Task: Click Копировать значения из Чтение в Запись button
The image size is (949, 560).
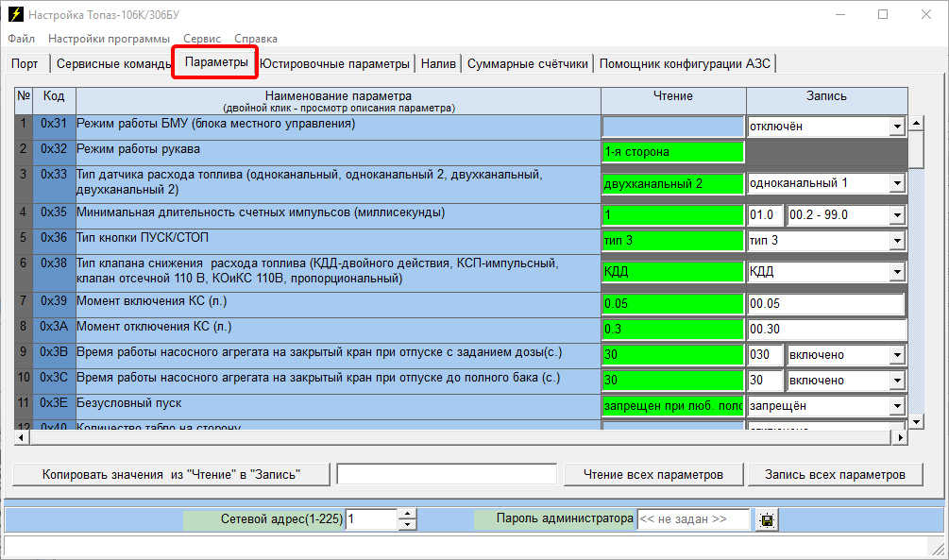Action: tap(171, 475)
